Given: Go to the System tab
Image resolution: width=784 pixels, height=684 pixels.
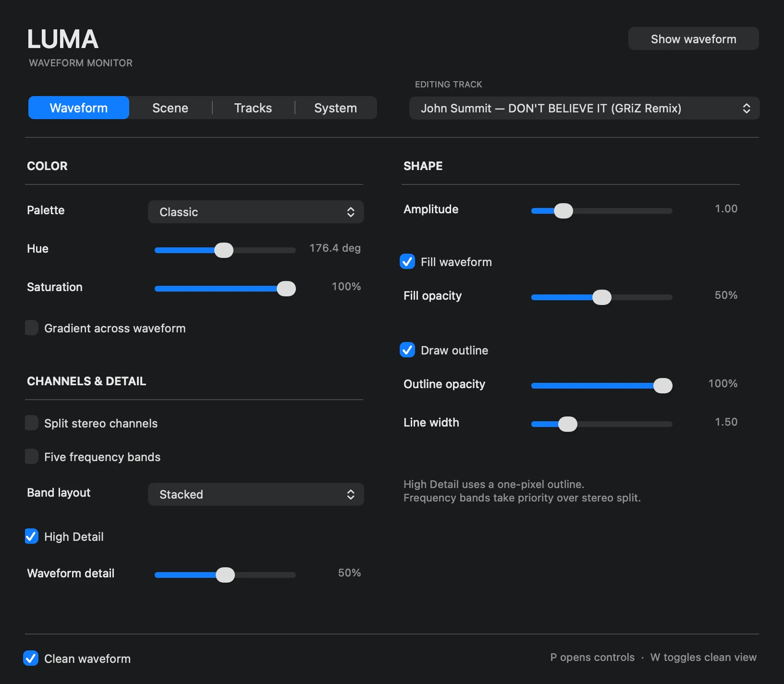Looking at the screenshot, I should coord(335,108).
